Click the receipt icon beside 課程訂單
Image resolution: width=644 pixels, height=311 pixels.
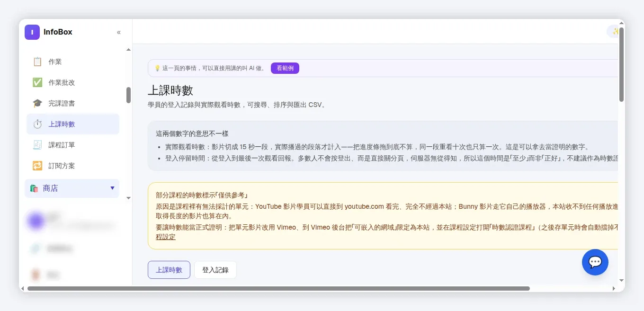37,145
